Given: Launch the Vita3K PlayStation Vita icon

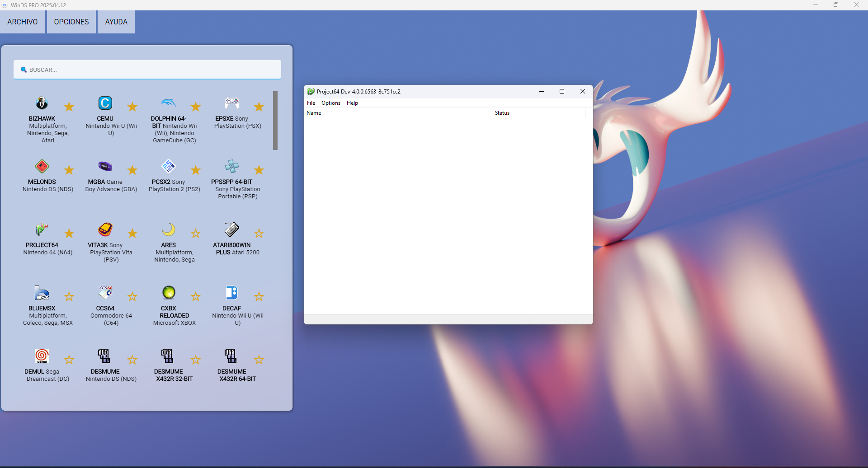Looking at the screenshot, I should (x=105, y=229).
